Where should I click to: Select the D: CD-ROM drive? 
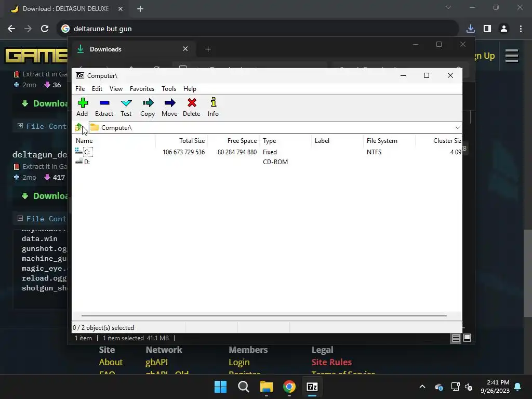tap(268, 162)
